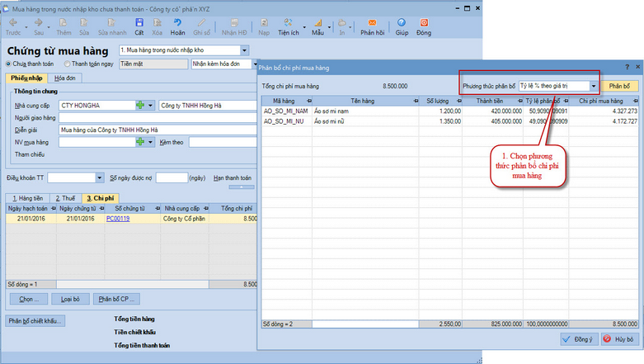The height and width of the screenshot is (364, 644).
Task: Click the In (print) toolbar icon
Action: point(341,26)
